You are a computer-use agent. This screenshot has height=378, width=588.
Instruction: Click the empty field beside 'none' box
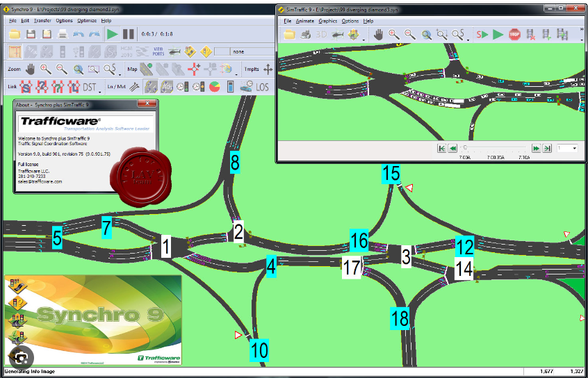click(221, 51)
